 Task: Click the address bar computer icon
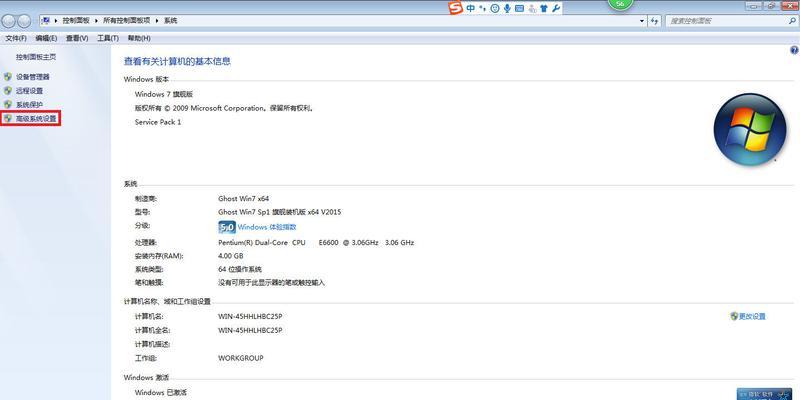(x=46, y=21)
